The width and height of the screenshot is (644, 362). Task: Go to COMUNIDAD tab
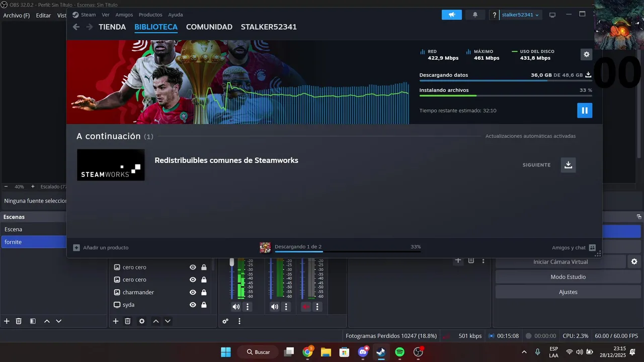pyautogui.click(x=209, y=27)
